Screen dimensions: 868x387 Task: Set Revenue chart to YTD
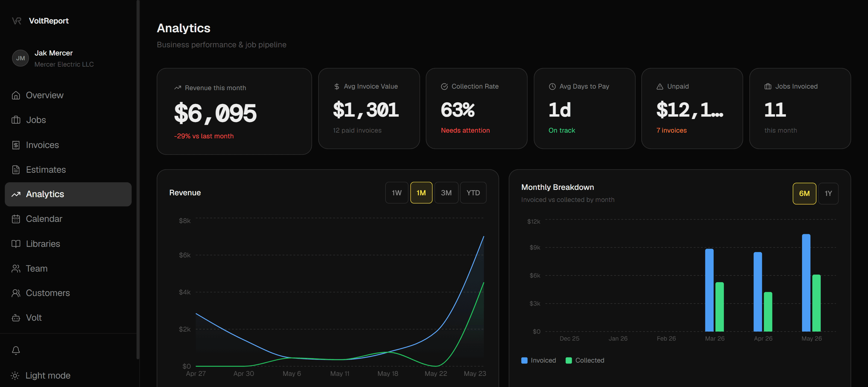[473, 193]
